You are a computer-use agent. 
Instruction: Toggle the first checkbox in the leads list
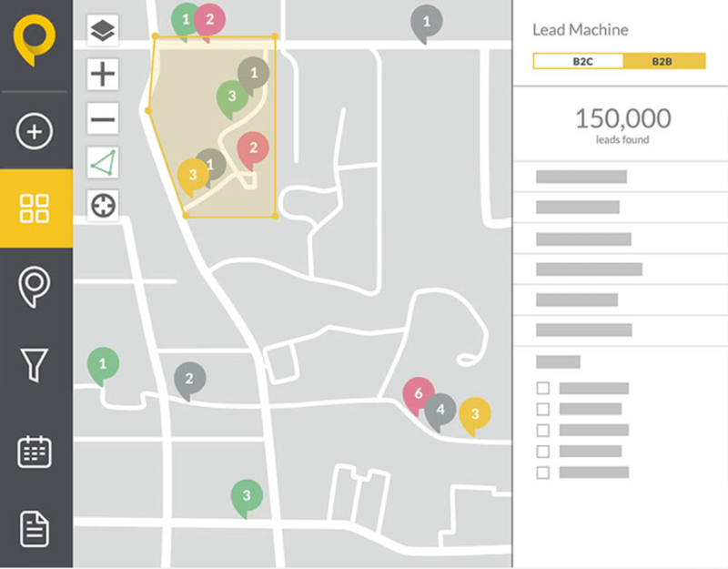pos(544,387)
